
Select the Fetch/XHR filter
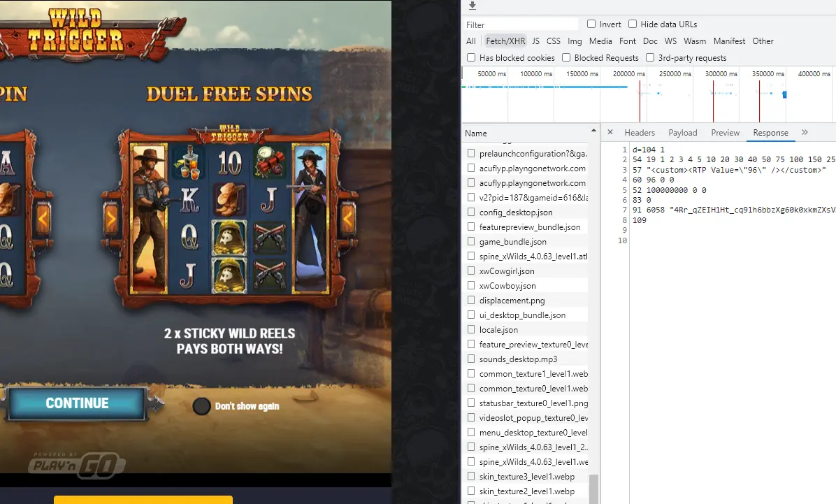click(x=505, y=41)
